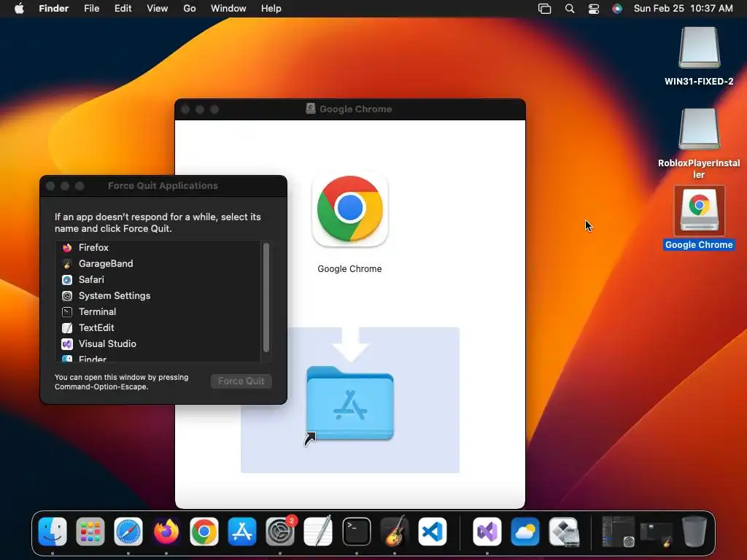This screenshot has height=560, width=747.
Task: Open the Window menu
Action: (x=228, y=9)
